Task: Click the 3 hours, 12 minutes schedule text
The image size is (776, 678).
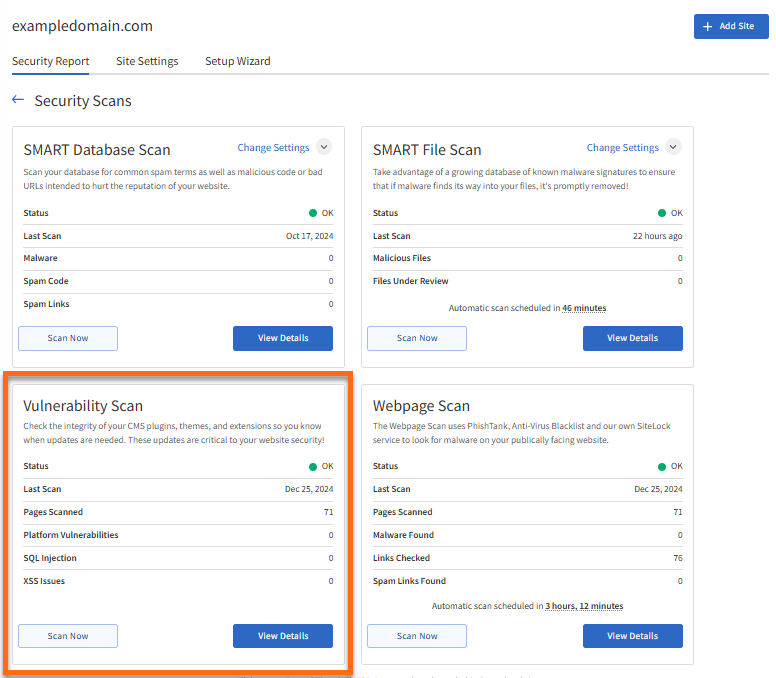Action: 583,606
